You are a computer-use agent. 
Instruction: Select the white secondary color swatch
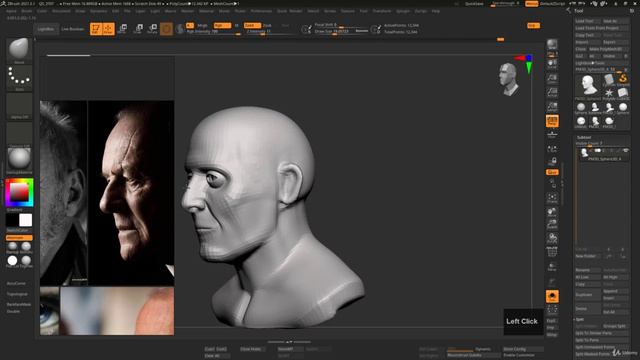click(25, 220)
